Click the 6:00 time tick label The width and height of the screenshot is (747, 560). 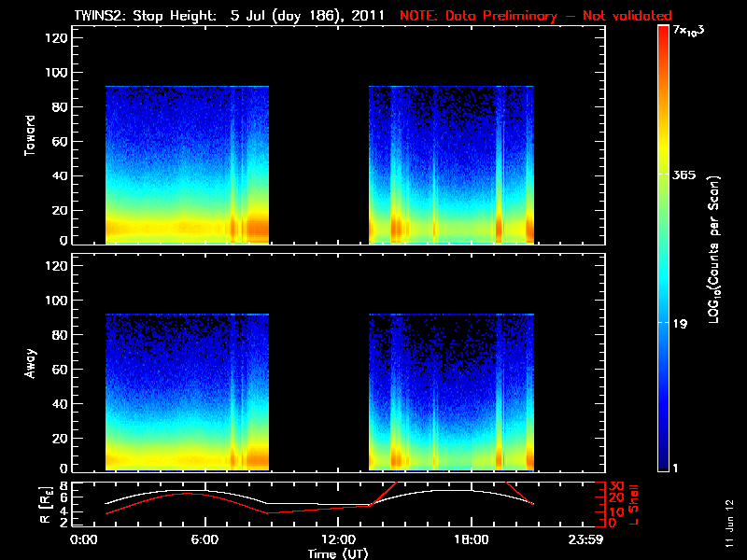[204, 539]
